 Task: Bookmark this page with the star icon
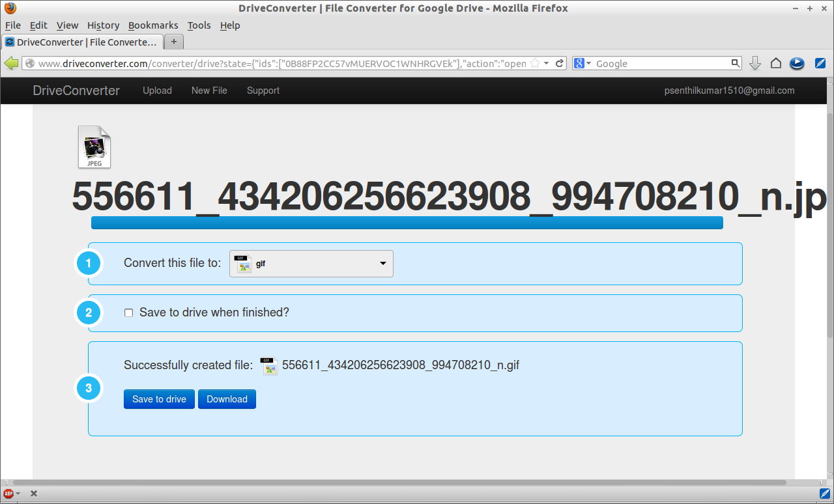tap(535, 63)
